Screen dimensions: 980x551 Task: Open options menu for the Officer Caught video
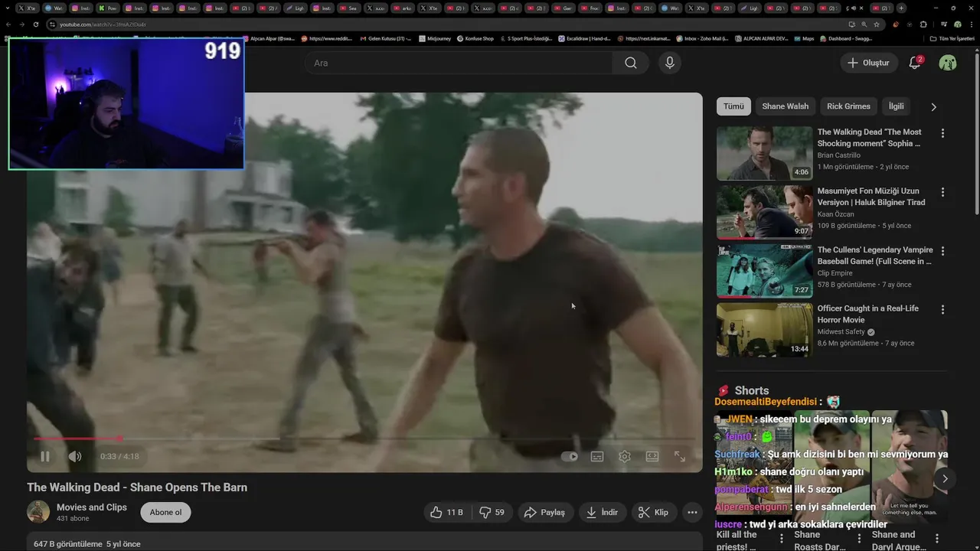pyautogui.click(x=942, y=310)
